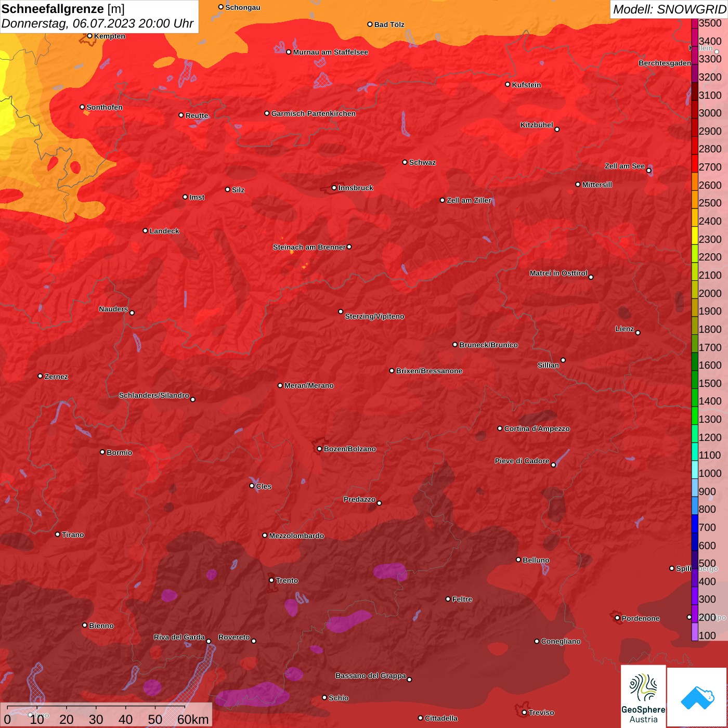The image size is (728, 728).
Task: Select the 'Sterzing/Vipiteno' label
Action: [x=374, y=316]
